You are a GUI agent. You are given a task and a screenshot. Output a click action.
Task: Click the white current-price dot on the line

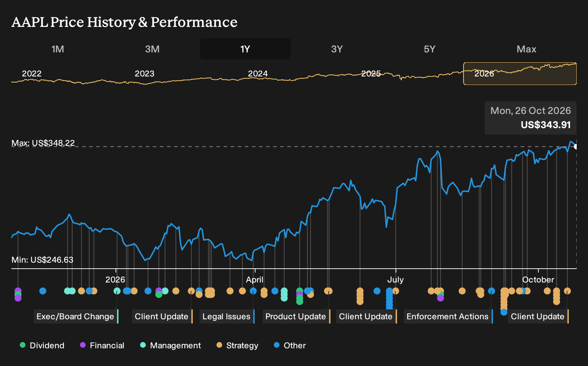[576, 147]
